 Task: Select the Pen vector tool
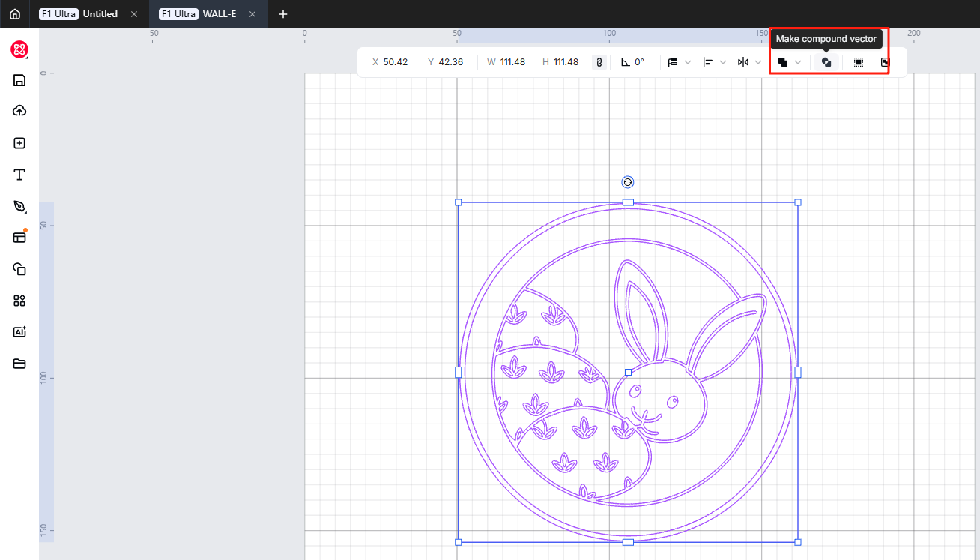(x=19, y=206)
